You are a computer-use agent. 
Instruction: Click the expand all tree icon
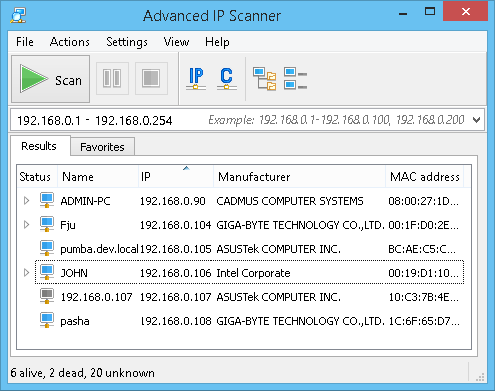[x=265, y=79]
